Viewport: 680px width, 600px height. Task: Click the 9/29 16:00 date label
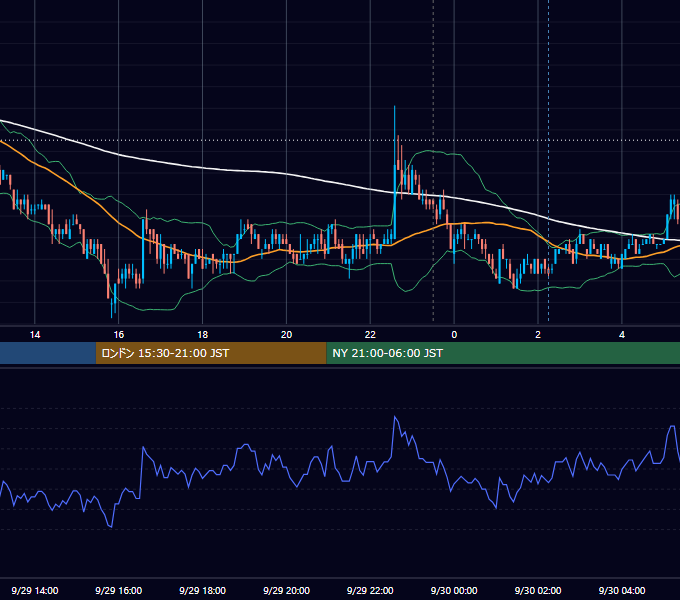pyautogui.click(x=118, y=590)
